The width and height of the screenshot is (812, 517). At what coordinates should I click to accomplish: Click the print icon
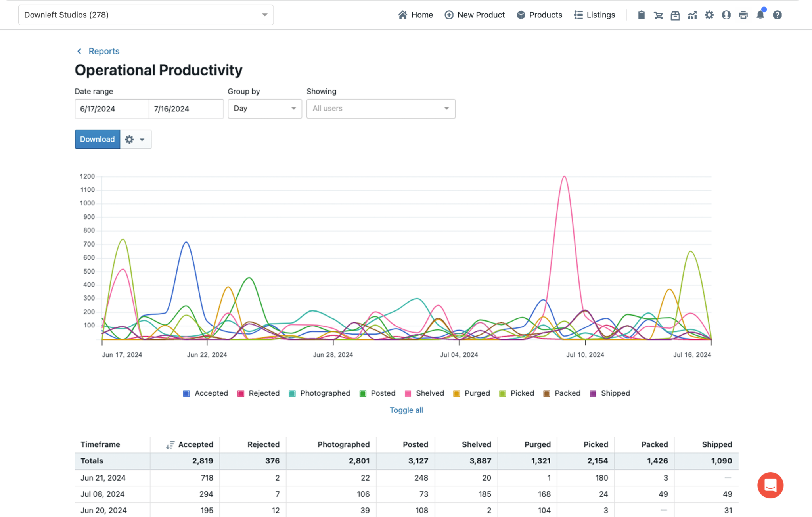743,15
